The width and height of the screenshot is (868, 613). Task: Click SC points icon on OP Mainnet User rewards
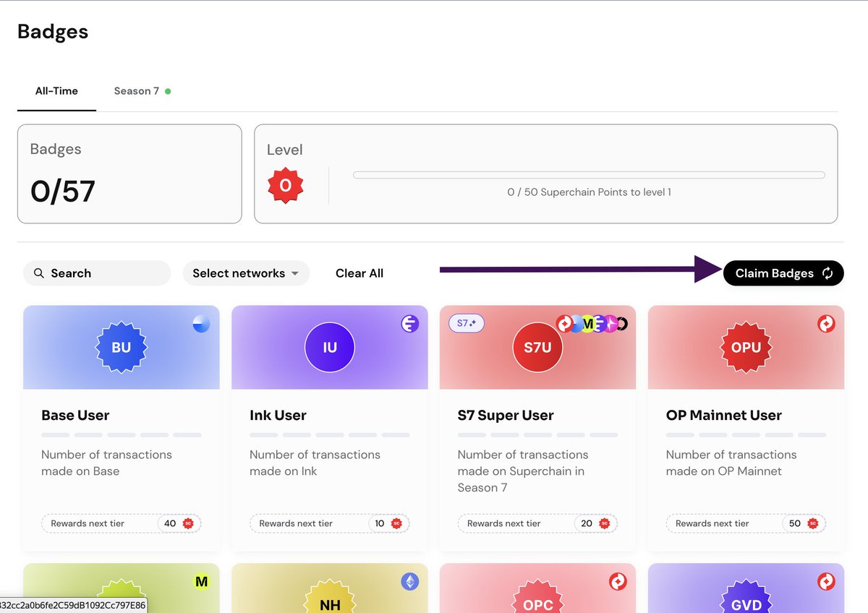pos(813,523)
